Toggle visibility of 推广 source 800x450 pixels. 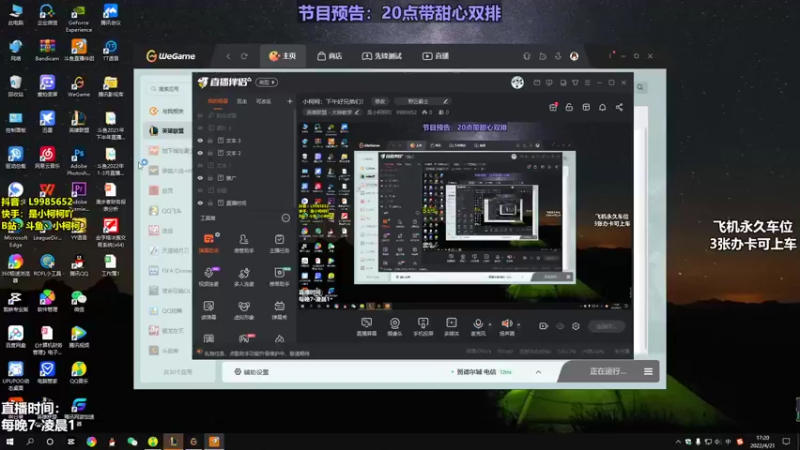(x=200, y=178)
